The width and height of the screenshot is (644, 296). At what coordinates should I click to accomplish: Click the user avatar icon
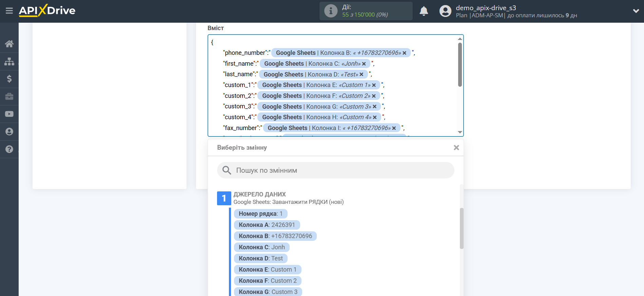445,11
